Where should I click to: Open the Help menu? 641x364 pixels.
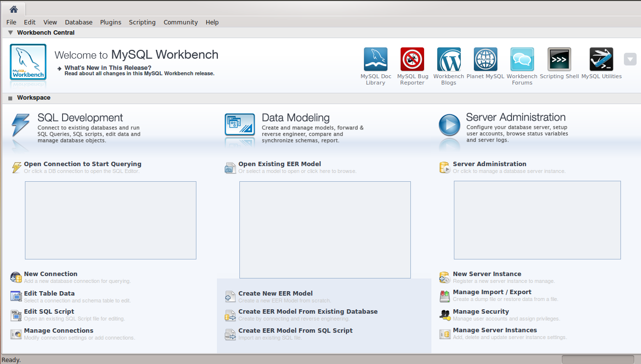pos(212,22)
